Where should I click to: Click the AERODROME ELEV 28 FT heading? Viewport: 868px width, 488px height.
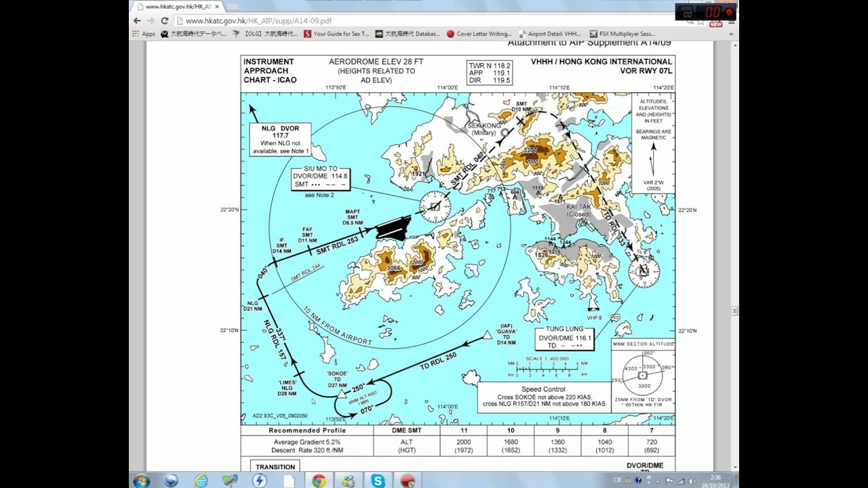tap(376, 62)
